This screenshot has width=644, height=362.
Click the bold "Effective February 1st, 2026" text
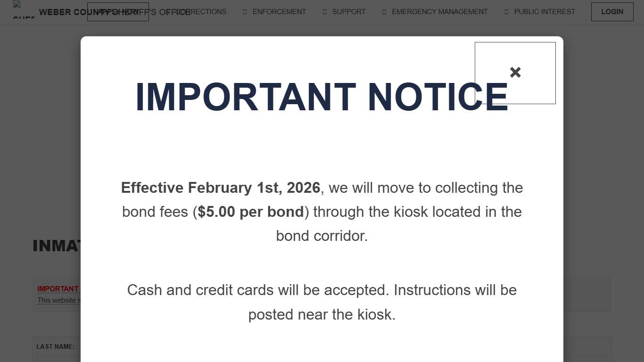(x=221, y=188)
